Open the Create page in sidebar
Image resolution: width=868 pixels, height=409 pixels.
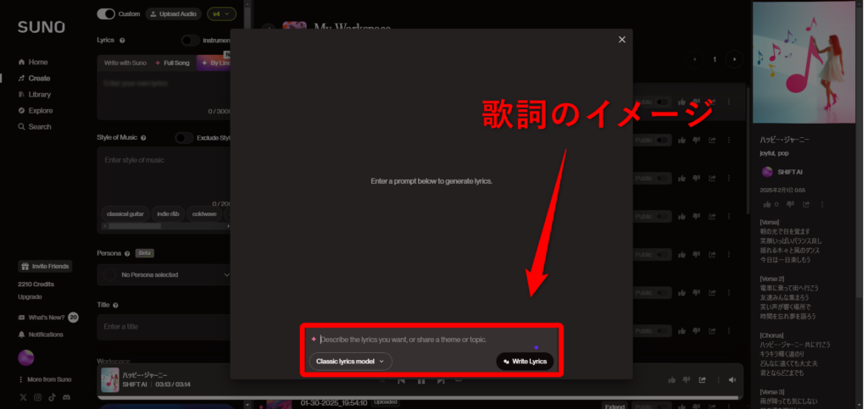tap(39, 79)
